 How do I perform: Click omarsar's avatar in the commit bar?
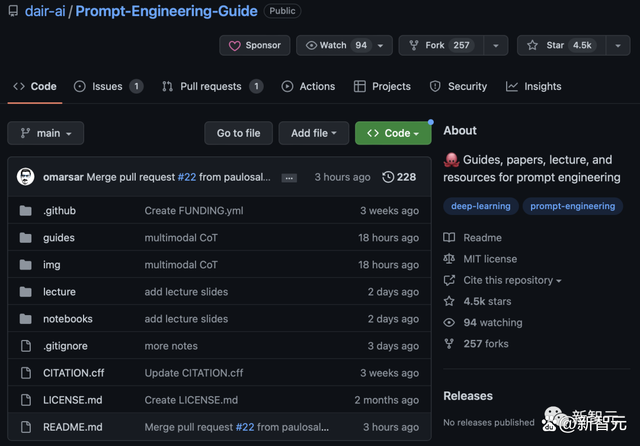point(25,177)
